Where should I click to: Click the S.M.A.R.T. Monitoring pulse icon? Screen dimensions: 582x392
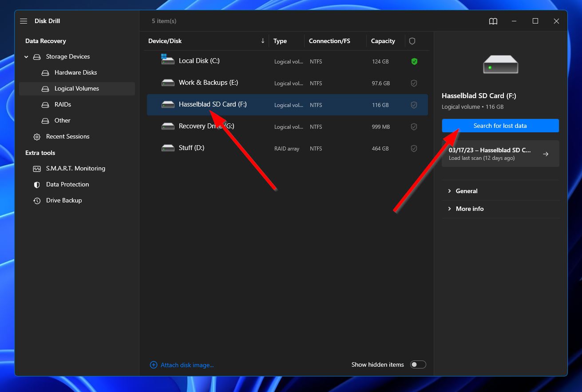(x=37, y=169)
